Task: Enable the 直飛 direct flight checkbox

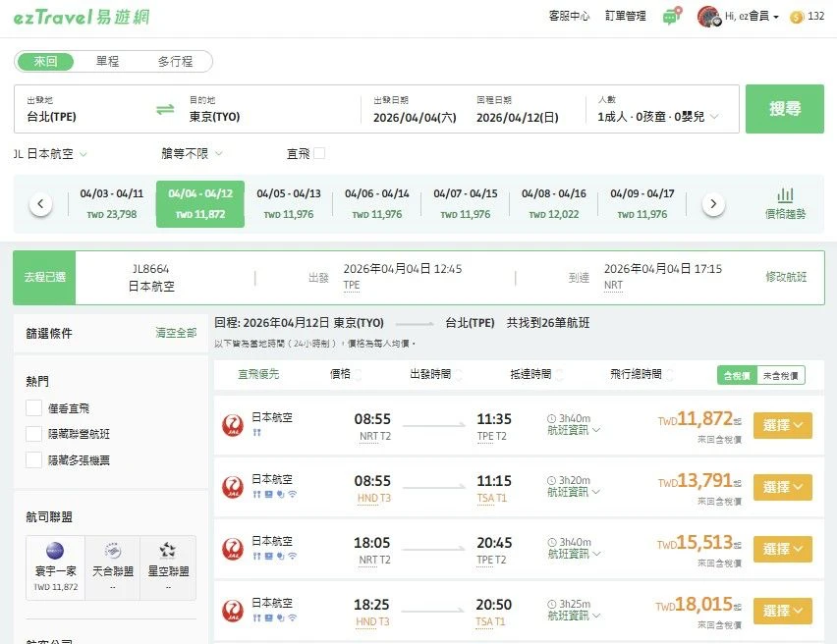Action: 319,153
